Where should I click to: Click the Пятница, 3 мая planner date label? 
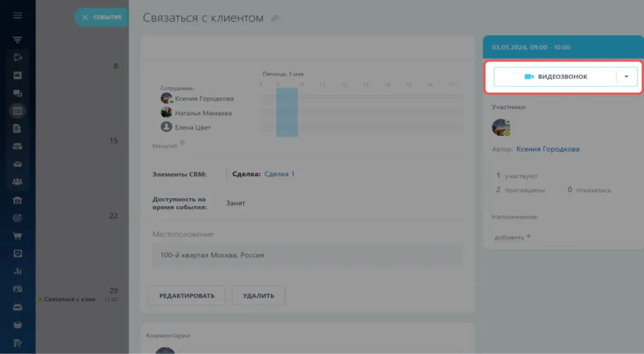click(283, 74)
